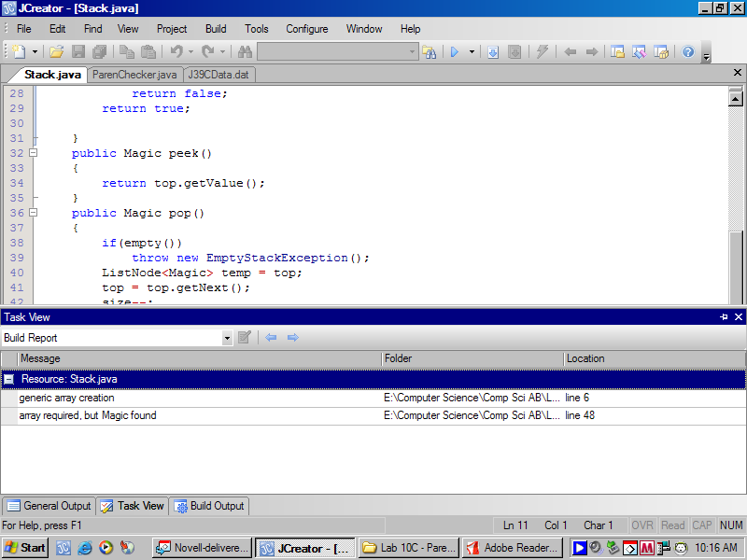Screen dimensions: 747x560
Task: Collapse the pop() method fold marker
Action: point(33,213)
